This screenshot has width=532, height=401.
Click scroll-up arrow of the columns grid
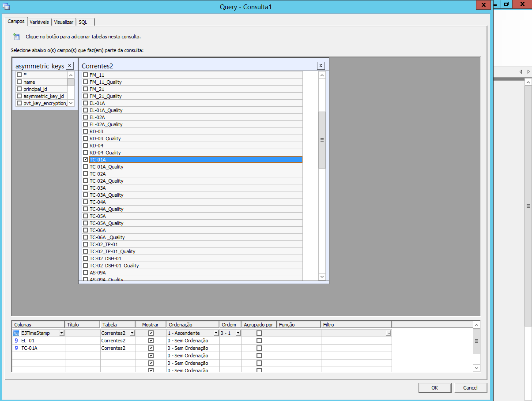pyautogui.click(x=476, y=324)
